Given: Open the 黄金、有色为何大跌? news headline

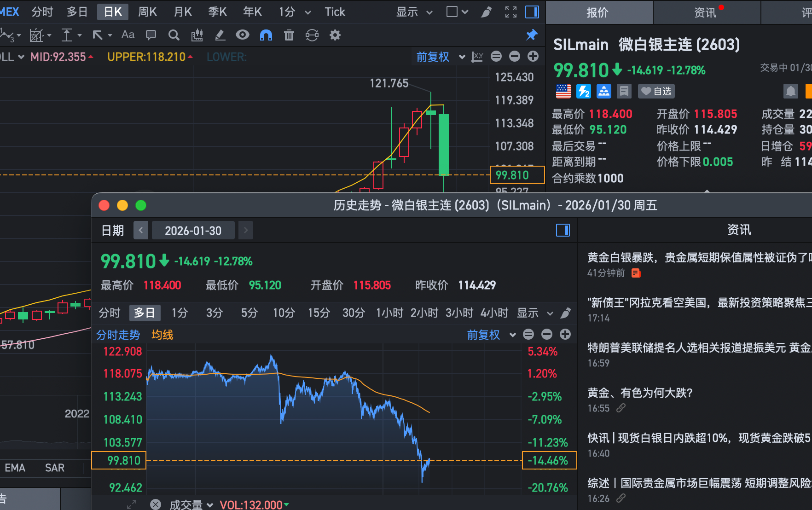Looking at the screenshot, I should pos(640,393).
